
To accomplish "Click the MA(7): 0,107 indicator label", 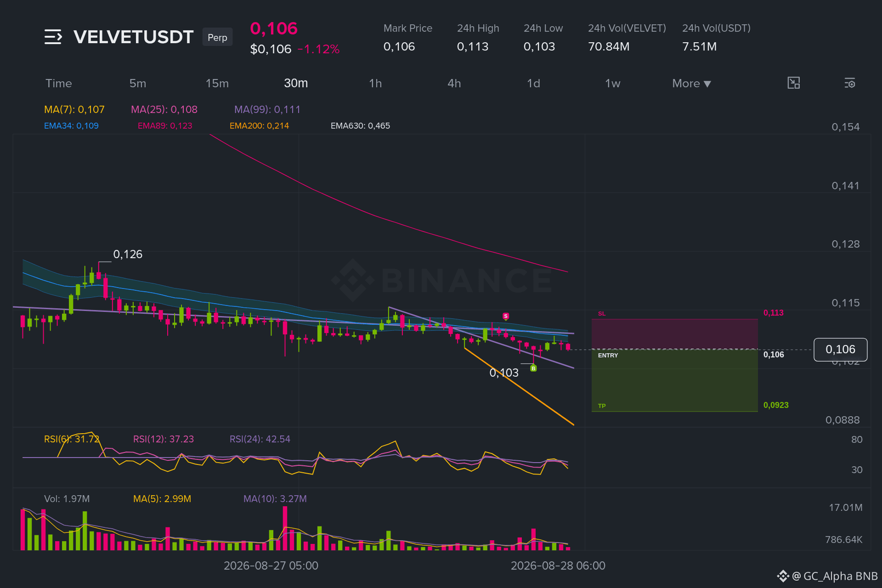I will pos(74,109).
